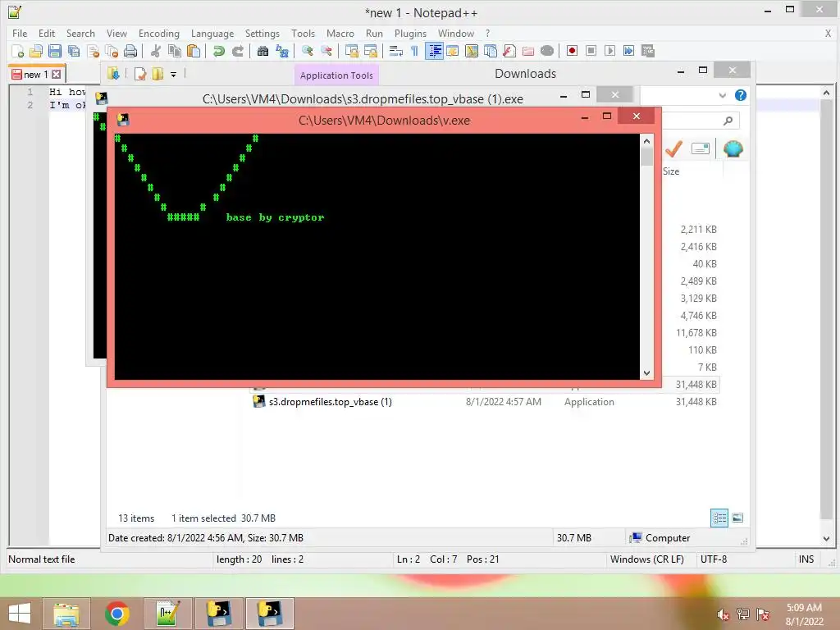Click the Replace toolbar icon

tap(282, 51)
